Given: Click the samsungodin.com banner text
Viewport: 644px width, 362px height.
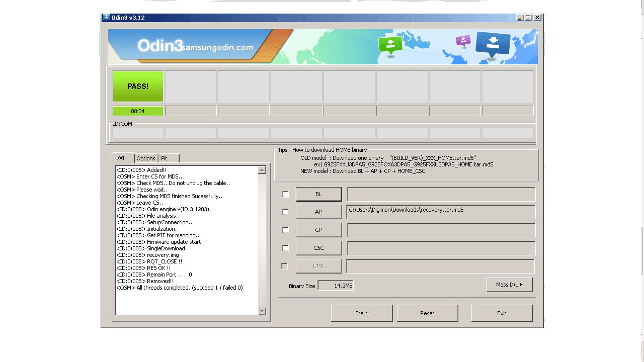Looking at the screenshot, I should [x=216, y=47].
